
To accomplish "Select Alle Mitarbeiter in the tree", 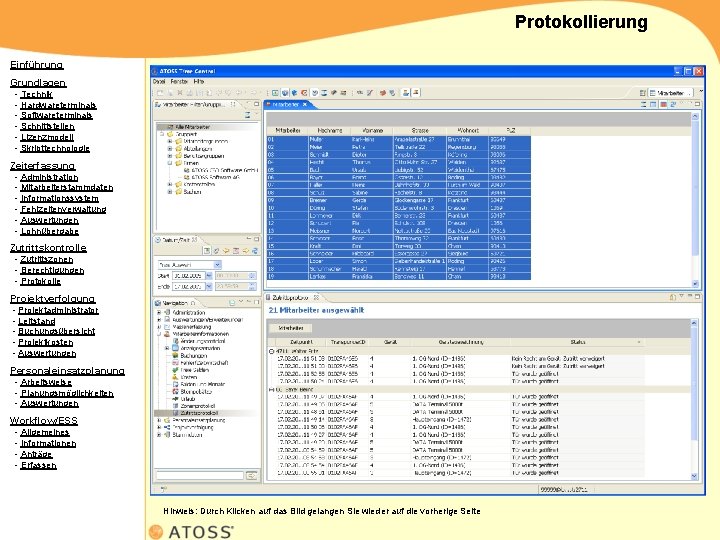I will pyautogui.click(x=192, y=127).
